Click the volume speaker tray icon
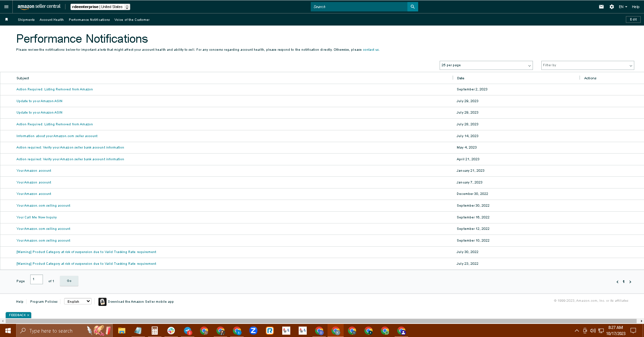The width and height of the screenshot is (644, 337). click(x=593, y=331)
